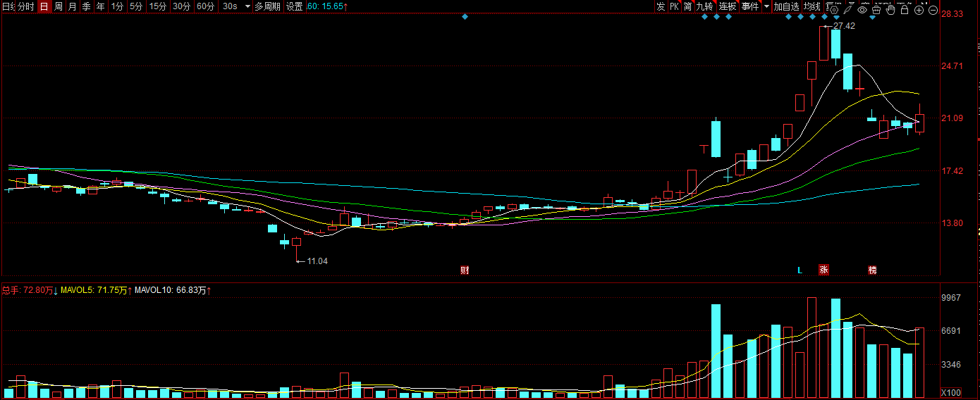Switch to 5分 minute chart
This screenshot has width=980, height=400.
[135, 6]
